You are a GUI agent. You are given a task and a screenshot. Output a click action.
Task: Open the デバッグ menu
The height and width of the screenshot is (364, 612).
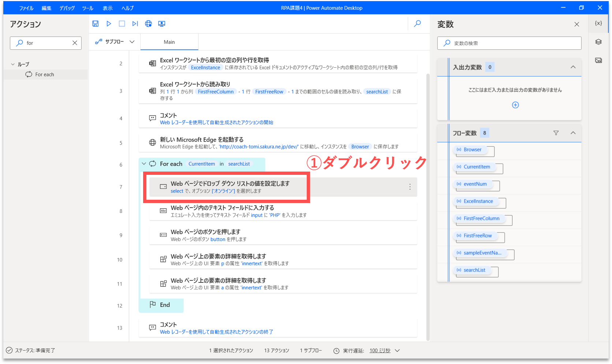(x=67, y=8)
